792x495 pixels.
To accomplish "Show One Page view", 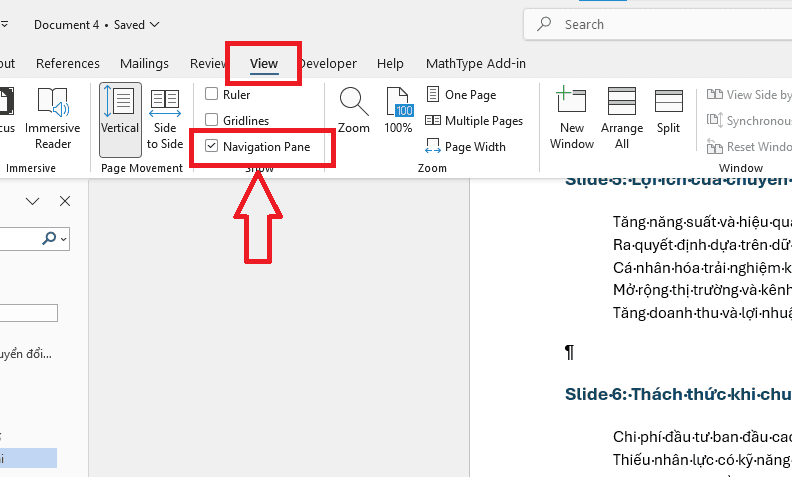I will 461,94.
